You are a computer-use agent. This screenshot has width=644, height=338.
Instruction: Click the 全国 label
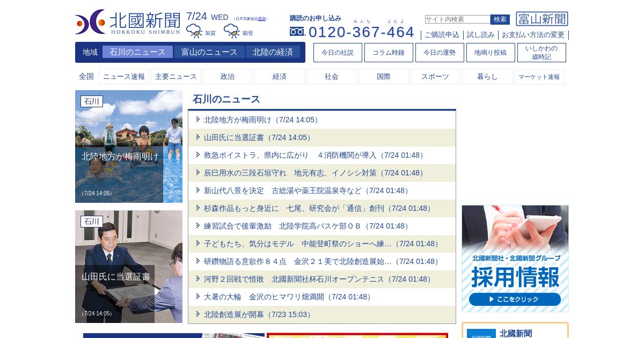click(86, 77)
